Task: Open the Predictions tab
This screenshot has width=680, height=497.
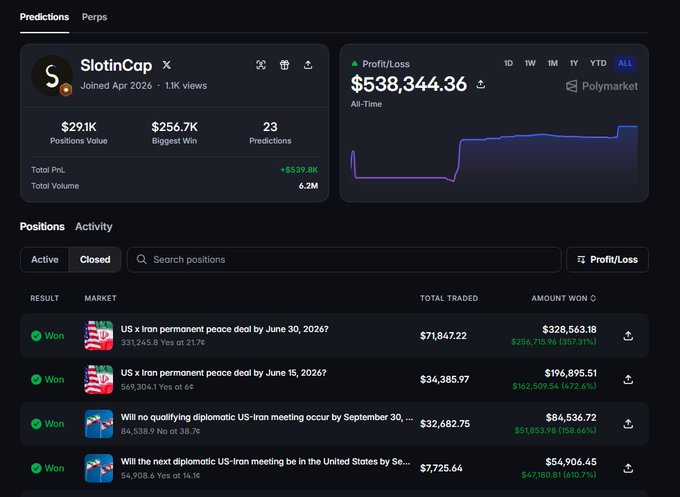Action: coord(44,17)
